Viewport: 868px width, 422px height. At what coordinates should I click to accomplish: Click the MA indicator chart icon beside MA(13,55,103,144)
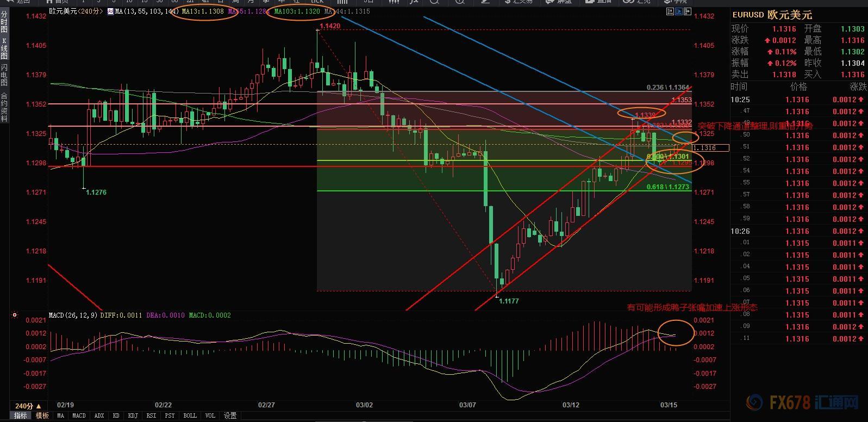point(110,11)
